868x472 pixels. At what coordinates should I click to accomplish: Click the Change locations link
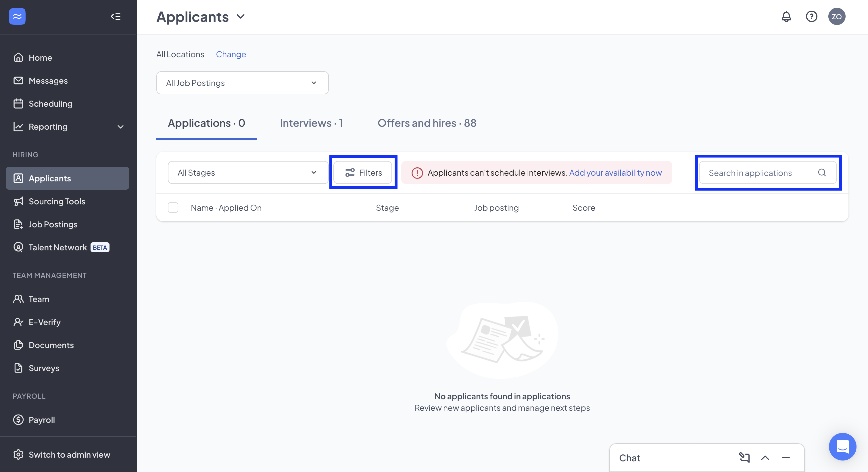tap(231, 54)
